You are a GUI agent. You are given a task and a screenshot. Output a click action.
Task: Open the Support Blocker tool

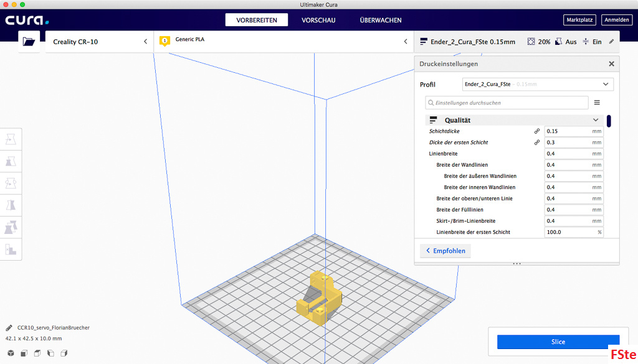point(11,249)
